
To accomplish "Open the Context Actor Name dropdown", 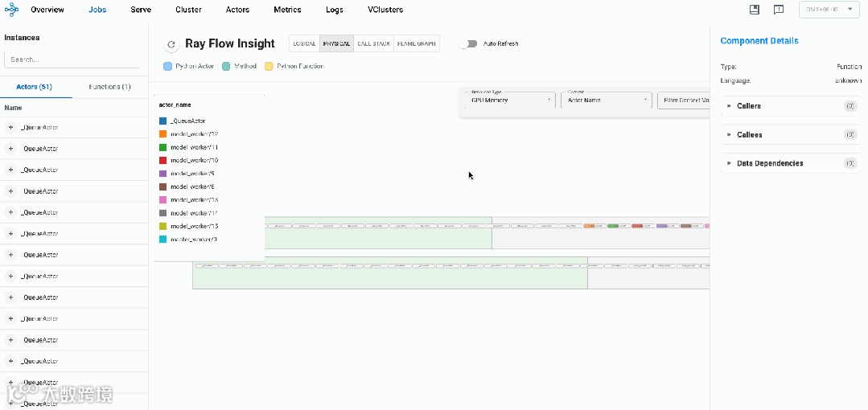I will coord(607,100).
